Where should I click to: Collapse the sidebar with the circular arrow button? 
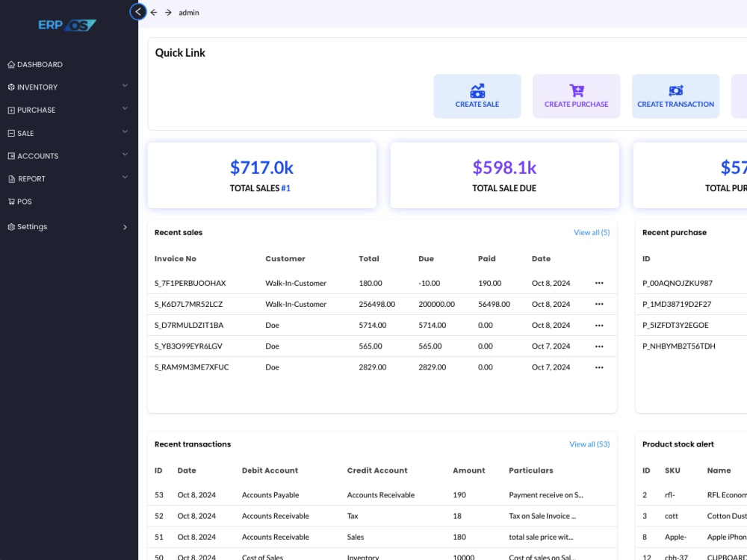[x=138, y=12]
